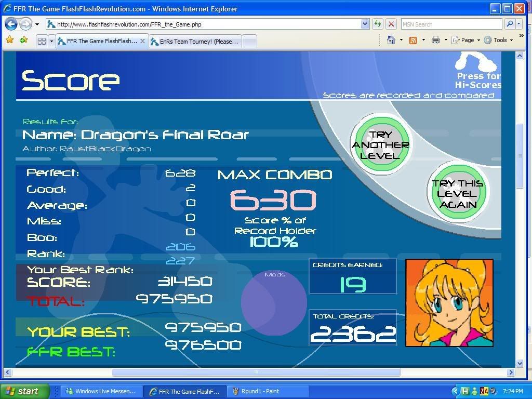The width and height of the screenshot is (532, 399).
Task: Expand the address bar history dropdown
Action: tap(365, 24)
